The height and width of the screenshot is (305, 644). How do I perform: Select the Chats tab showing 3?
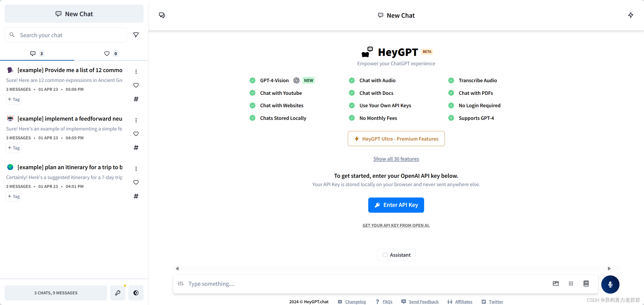(37, 53)
